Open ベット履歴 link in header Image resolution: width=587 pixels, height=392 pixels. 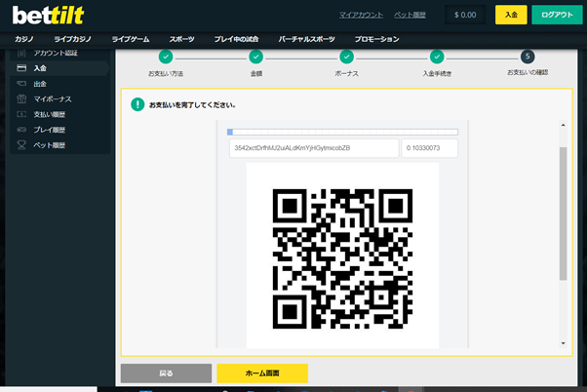(x=410, y=15)
